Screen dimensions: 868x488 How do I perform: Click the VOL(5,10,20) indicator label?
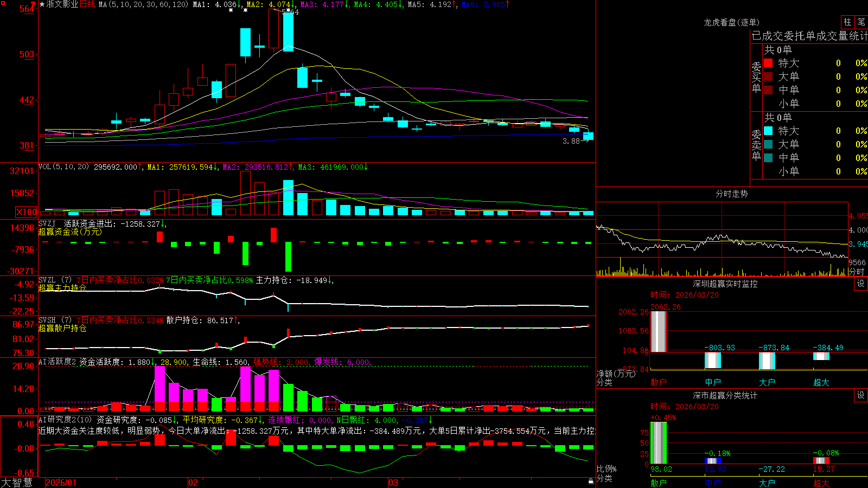tap(64, 167)
